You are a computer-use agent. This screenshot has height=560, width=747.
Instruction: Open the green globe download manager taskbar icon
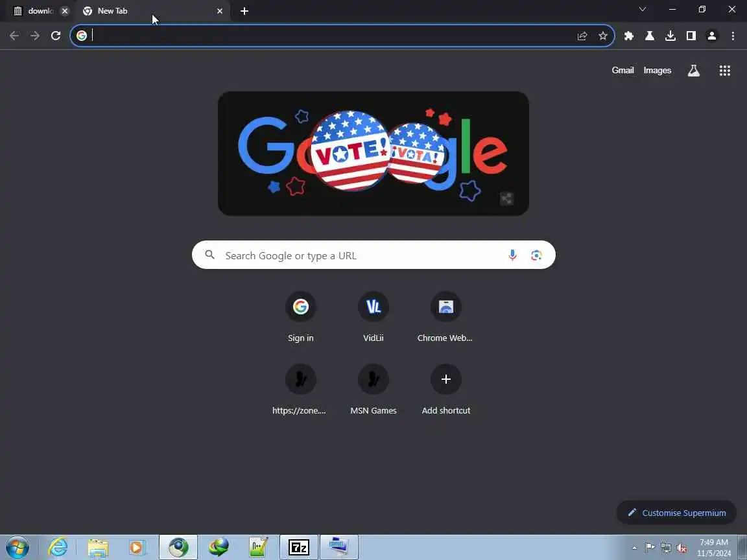pos(219,548)
